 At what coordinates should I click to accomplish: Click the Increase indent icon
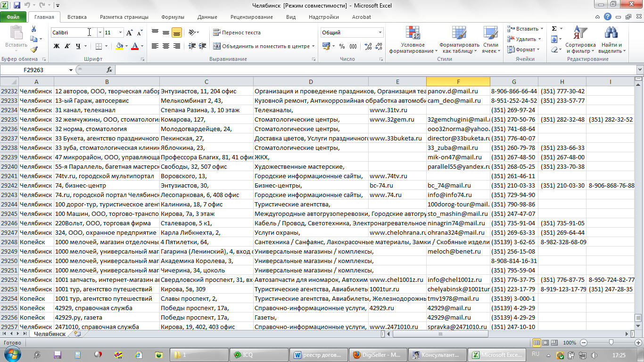click(203, 46)
